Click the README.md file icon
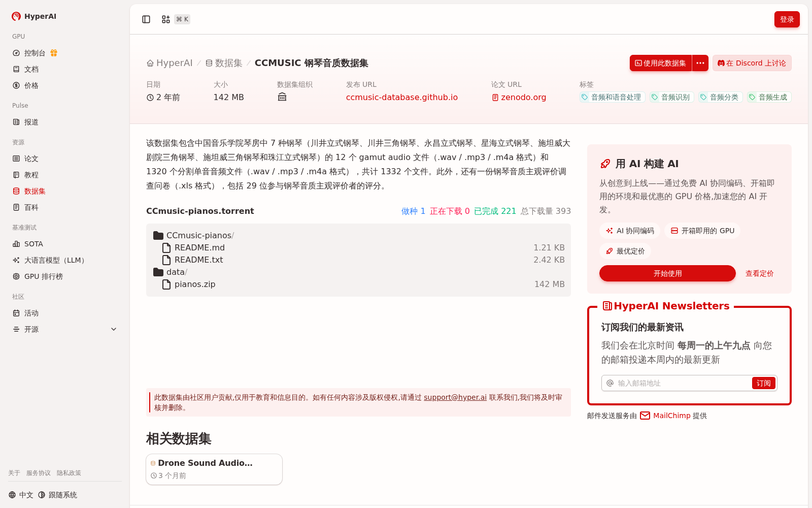The image size is (812, 508). point(166,247)
